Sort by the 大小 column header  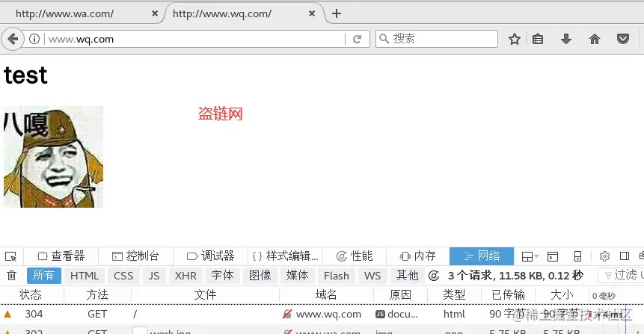pyautogui.click(x=562, y=295)
